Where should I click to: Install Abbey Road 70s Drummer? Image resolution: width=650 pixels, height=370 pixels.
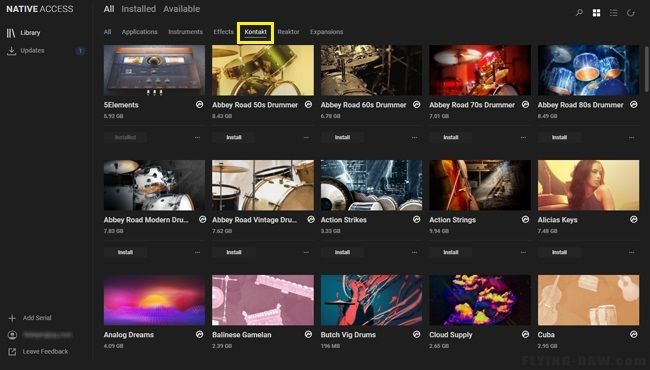click(451, 138)
